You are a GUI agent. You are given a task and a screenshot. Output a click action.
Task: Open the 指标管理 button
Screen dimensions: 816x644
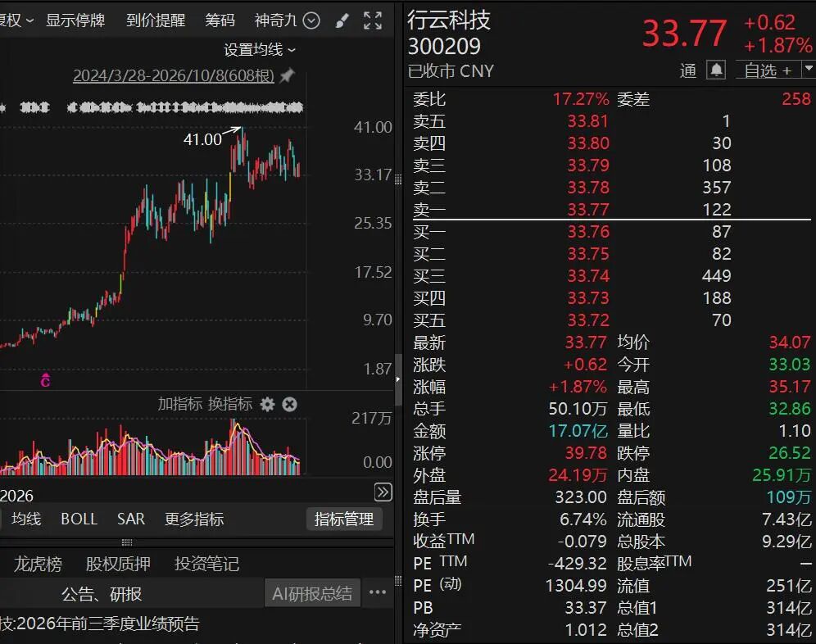pyautogui.click(x=344, y=519)
